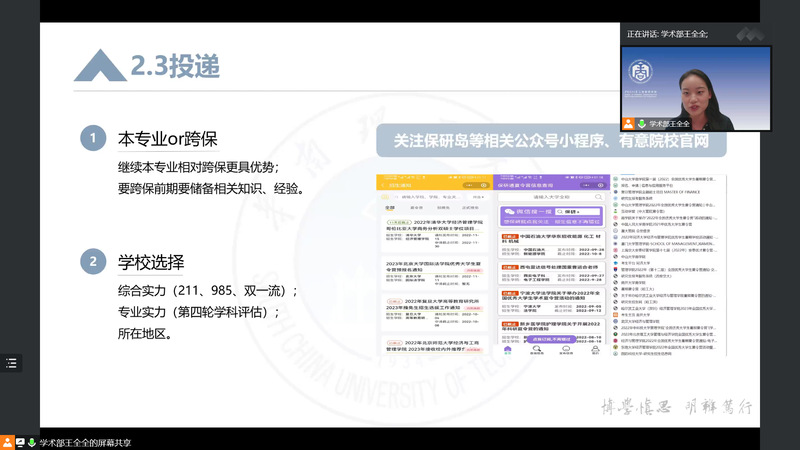
Task: Click the orange host icon on speaker video
Action: click(627, 123)
